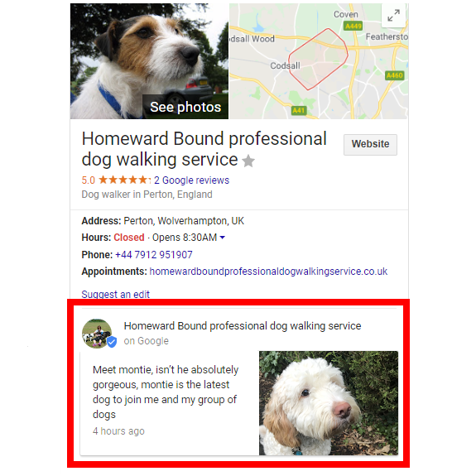
Task: Open the business profile avatar picture
Action: coord(97,334)
